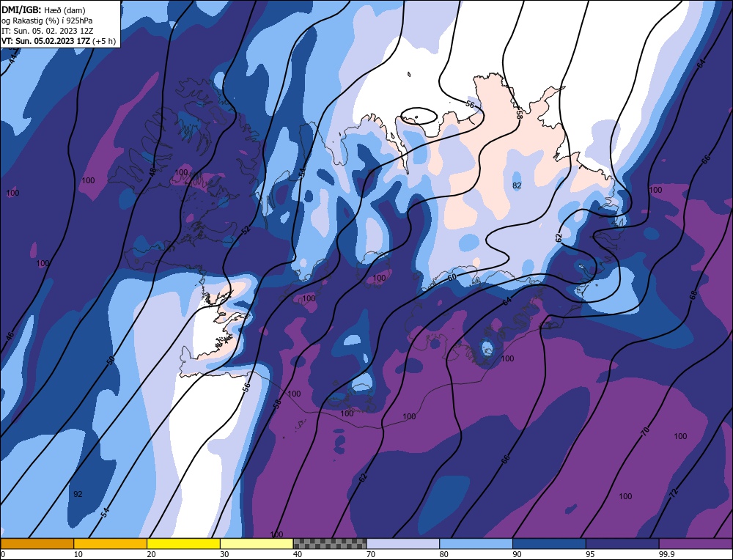Click the '72' contour label
The height and width of the screenshot is (560, 733).
coord(674,493)
